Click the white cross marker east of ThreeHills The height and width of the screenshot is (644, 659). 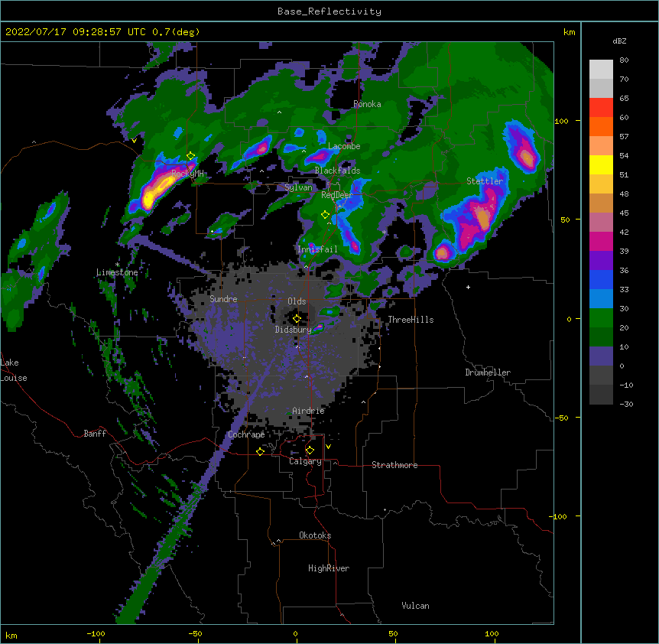[x=468, y=287]
